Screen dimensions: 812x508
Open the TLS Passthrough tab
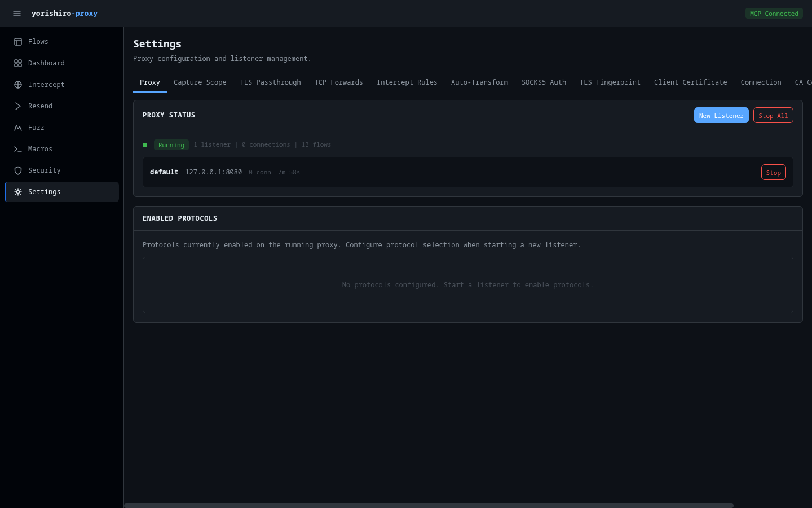(x=270, y=82)
